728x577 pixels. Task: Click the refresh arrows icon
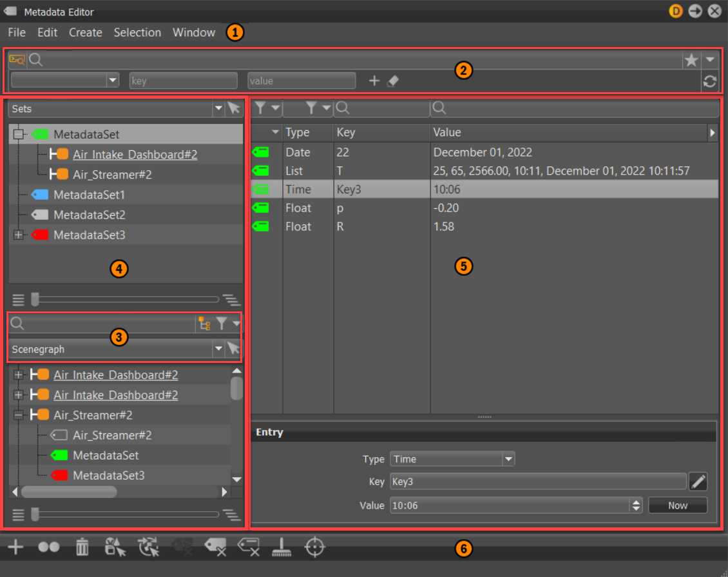709,81
